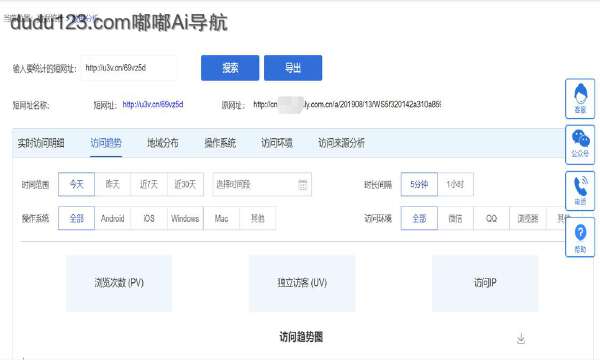Open the calendar icon in date picker
This screenshot has width=600, height=360.
(x=302, y=185)
